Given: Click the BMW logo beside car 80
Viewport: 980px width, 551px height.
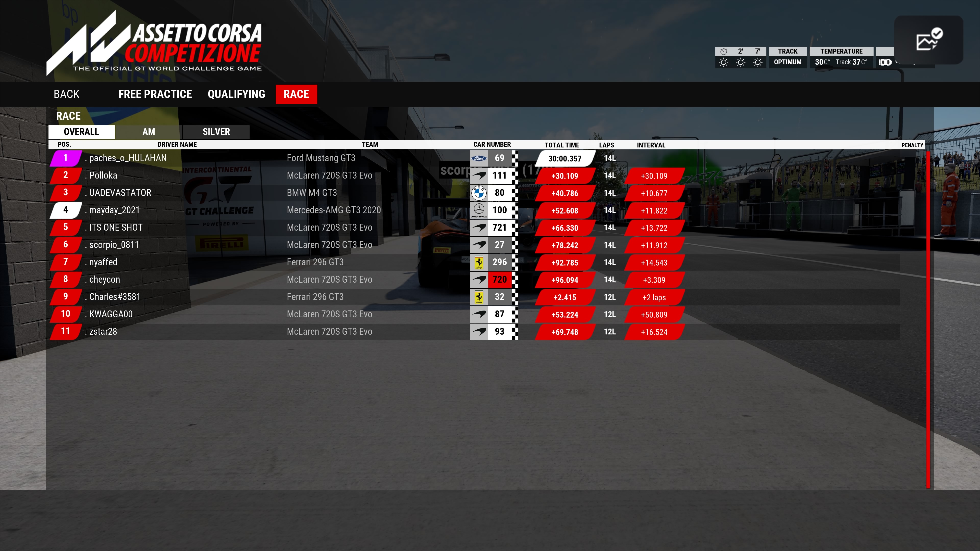Looking at the screenshot, I should pyautogui.click(x=479, y=193).
